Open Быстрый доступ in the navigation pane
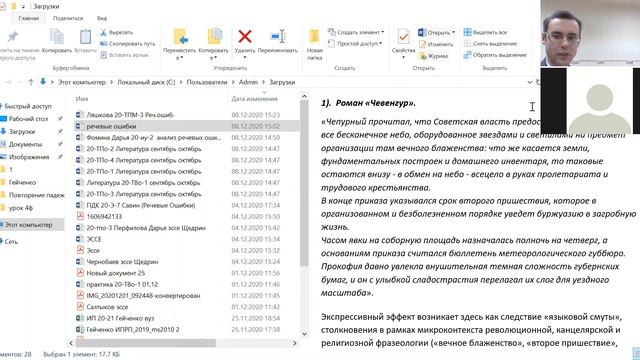 (28, 106)
